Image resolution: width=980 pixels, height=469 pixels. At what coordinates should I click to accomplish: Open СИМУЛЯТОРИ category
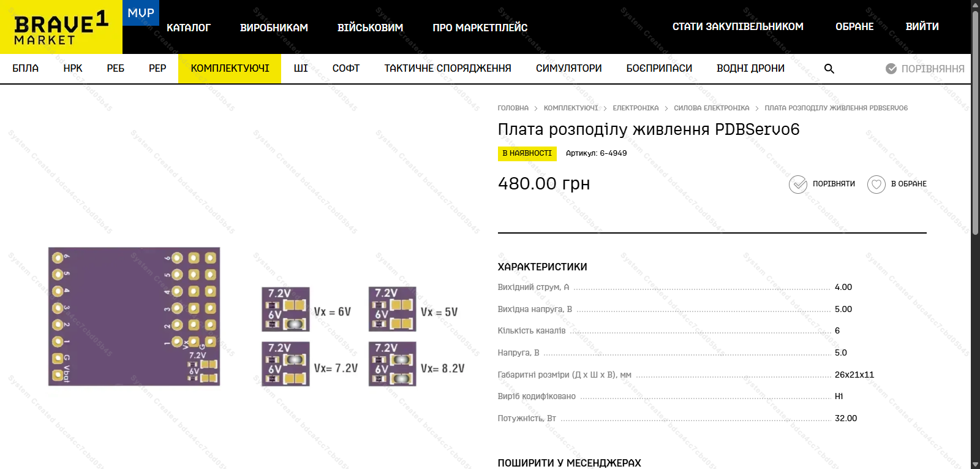(569, 68)
